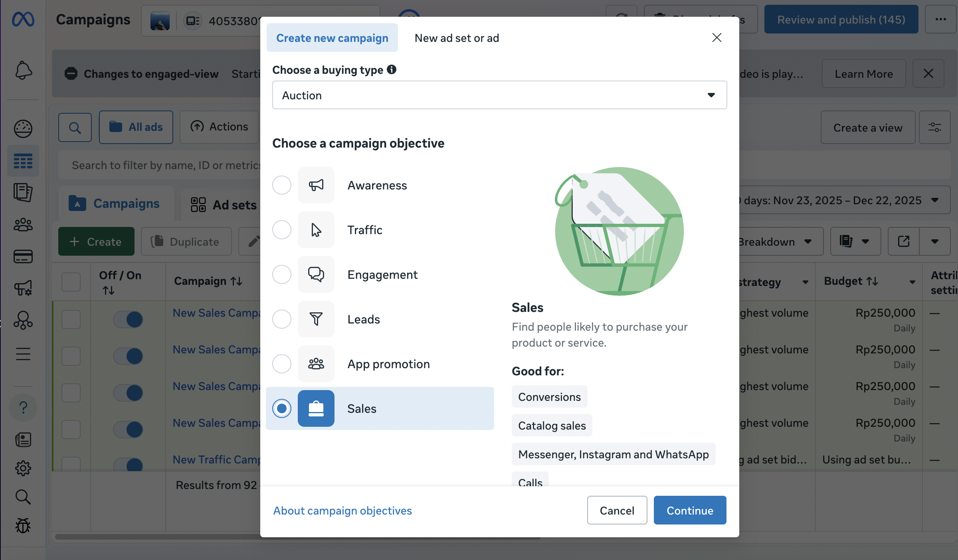Viewport: 958px width, 560px height.
Task: Toggle off first New Sales Campaign switch
Action: coord(128,319)
